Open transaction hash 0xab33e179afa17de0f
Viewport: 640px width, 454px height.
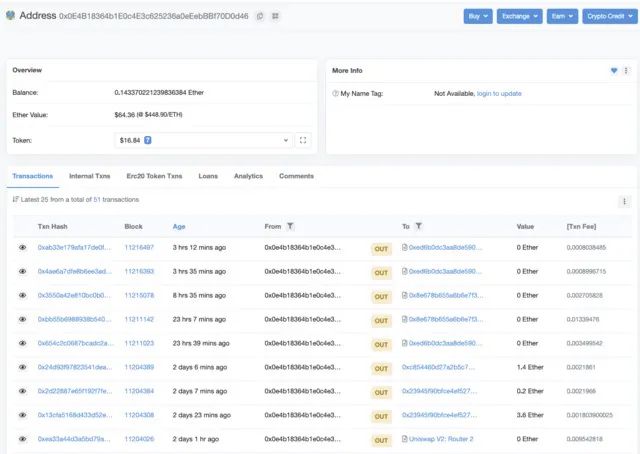tap(74, 247)
